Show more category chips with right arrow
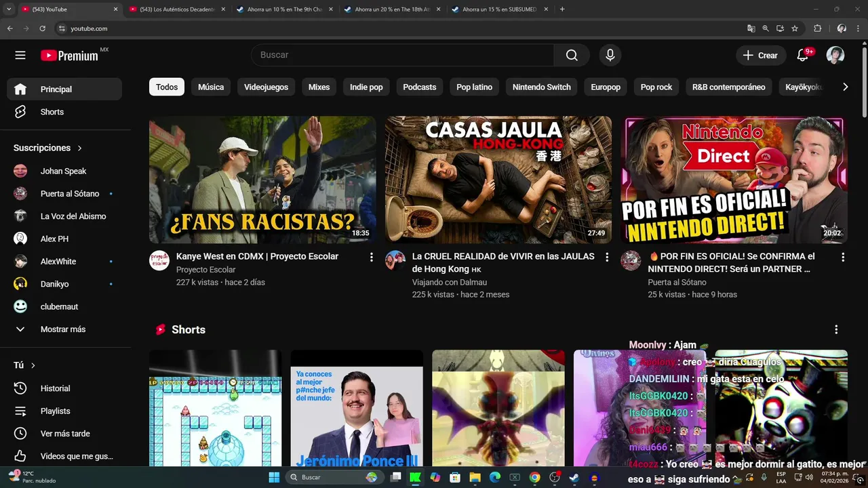Screen dimensions: 868x488 tap(845, 87)
